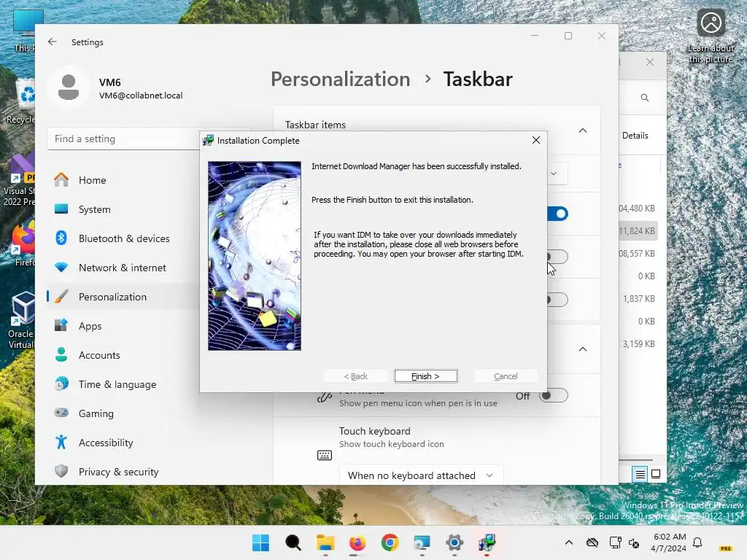The height and width of the screenshot is (560, 747).
Task: Open the Windows Start menu
Action: click(x=260, y=542)
